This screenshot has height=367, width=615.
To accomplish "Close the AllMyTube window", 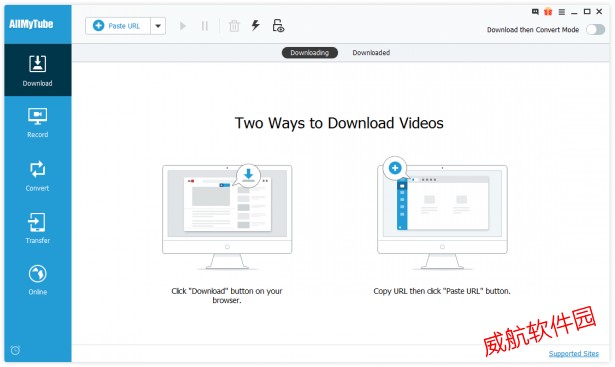I will pyautogui.click(x=599, y=12).
